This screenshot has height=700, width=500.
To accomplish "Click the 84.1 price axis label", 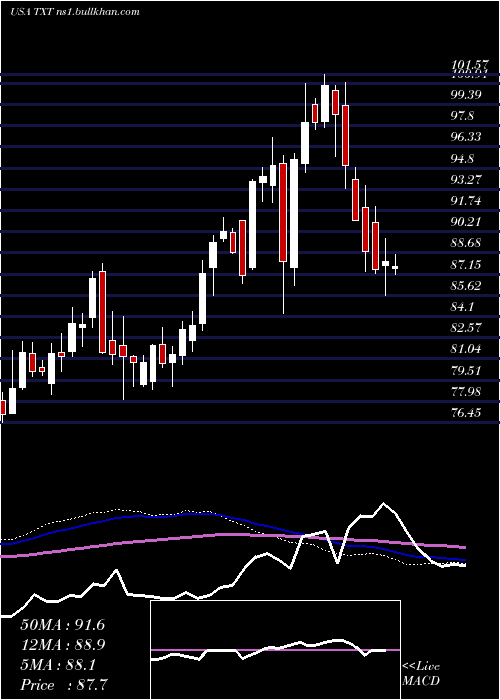I will [x=462, y=307].
